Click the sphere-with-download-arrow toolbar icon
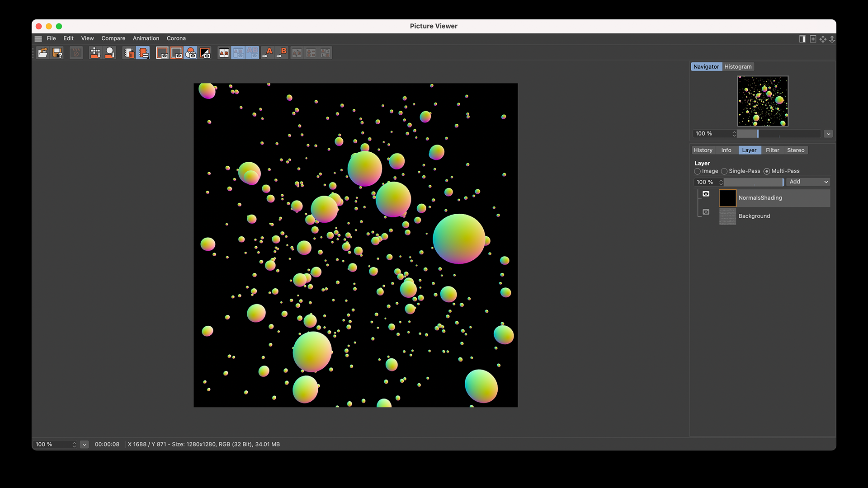The image size is (868, 488). 110,53
